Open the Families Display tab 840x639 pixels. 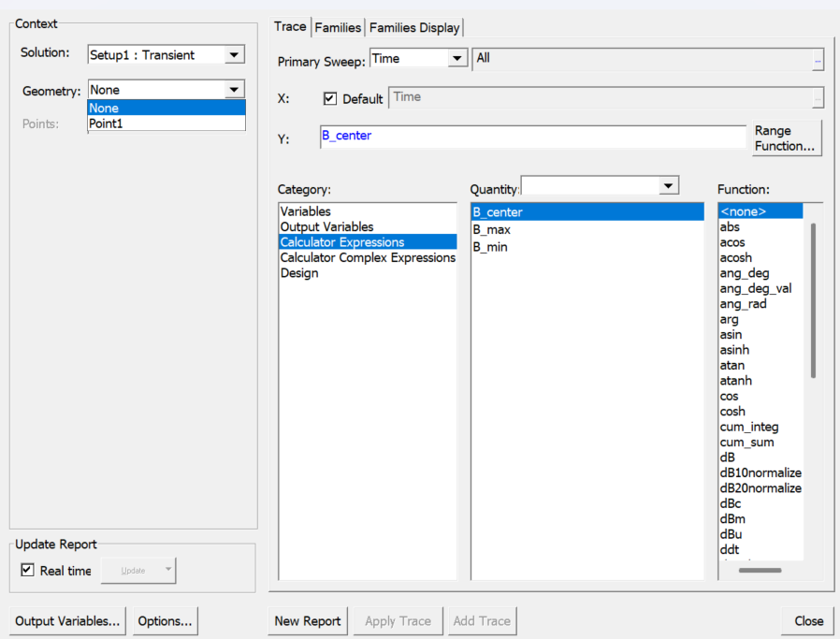click(414, 28)
